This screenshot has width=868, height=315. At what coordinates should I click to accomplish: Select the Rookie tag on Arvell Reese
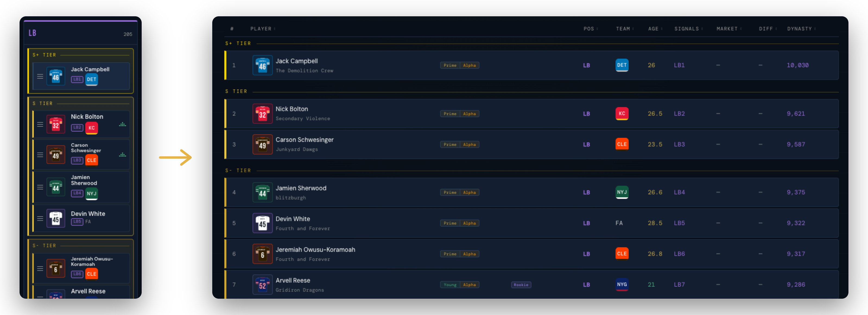tap(521, 285)
